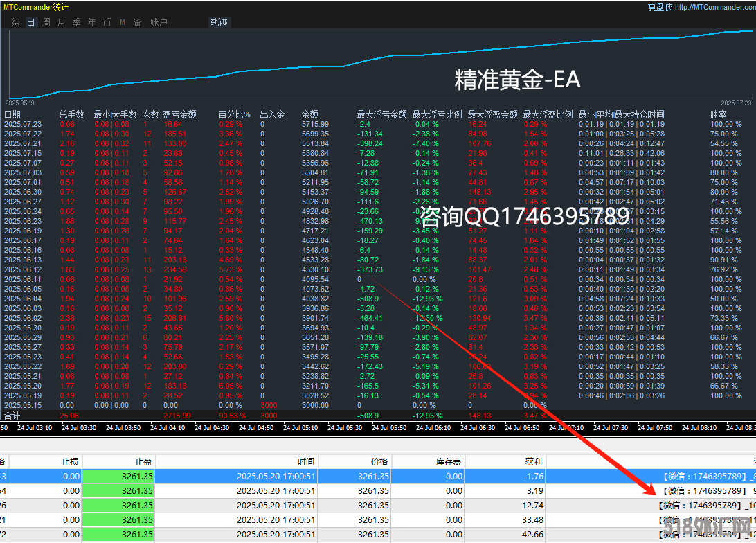
Task: Select the 日 daily statistics tab
Action: tap(30, 22)
